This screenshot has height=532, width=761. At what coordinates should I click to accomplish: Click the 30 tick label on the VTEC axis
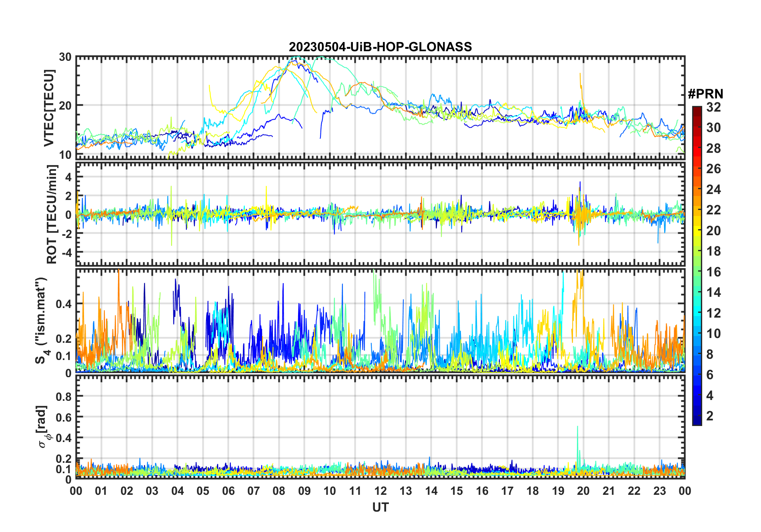coord(65,57)
